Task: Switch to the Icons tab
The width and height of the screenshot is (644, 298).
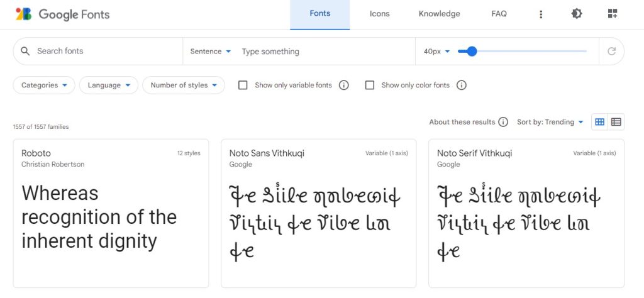Action: click(379, 14)
